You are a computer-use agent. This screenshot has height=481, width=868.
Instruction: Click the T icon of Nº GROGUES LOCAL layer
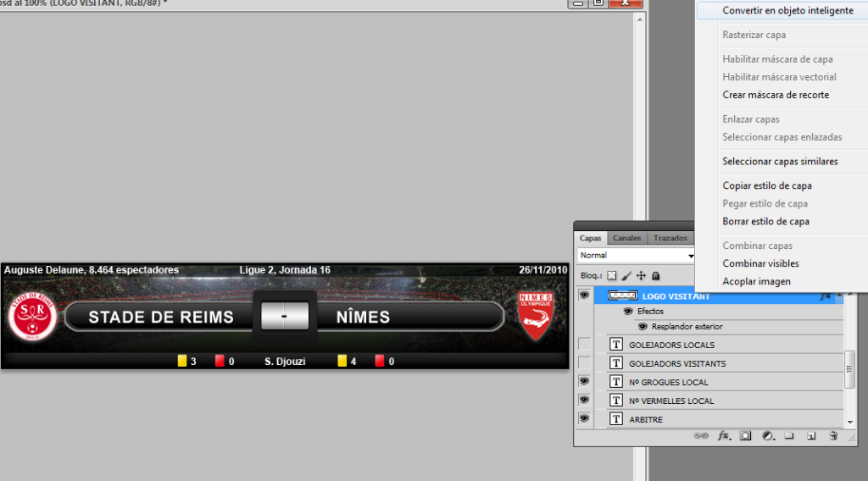click(616, 382)
